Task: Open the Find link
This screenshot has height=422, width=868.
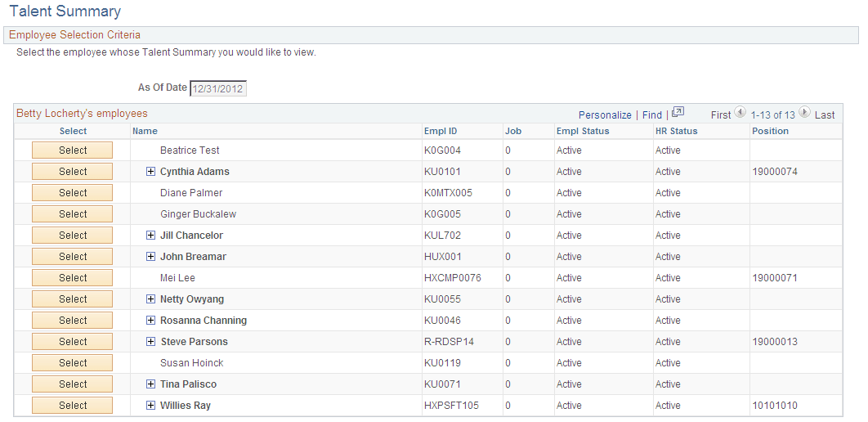Action: [652, 115]
